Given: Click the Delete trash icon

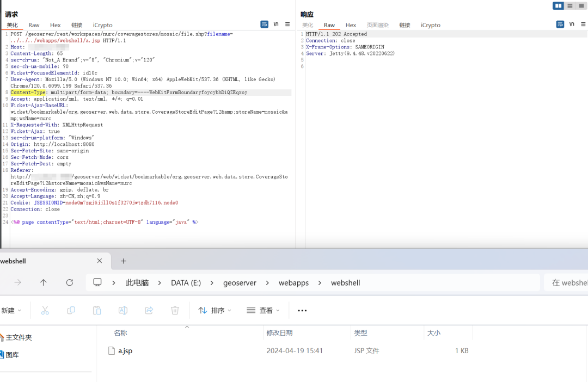Looking at the screenshot, I should [x=175, y=310].
